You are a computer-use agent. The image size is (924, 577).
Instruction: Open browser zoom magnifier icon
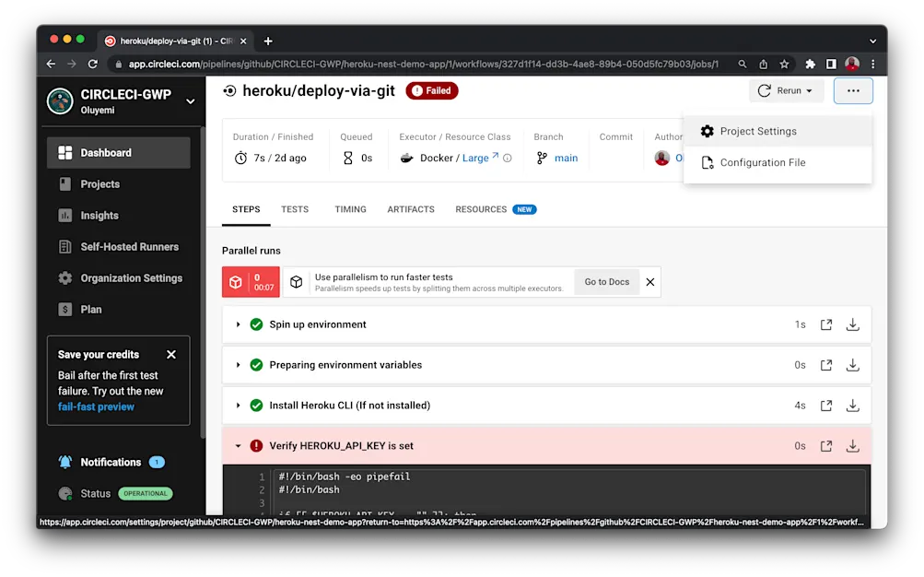743,65
